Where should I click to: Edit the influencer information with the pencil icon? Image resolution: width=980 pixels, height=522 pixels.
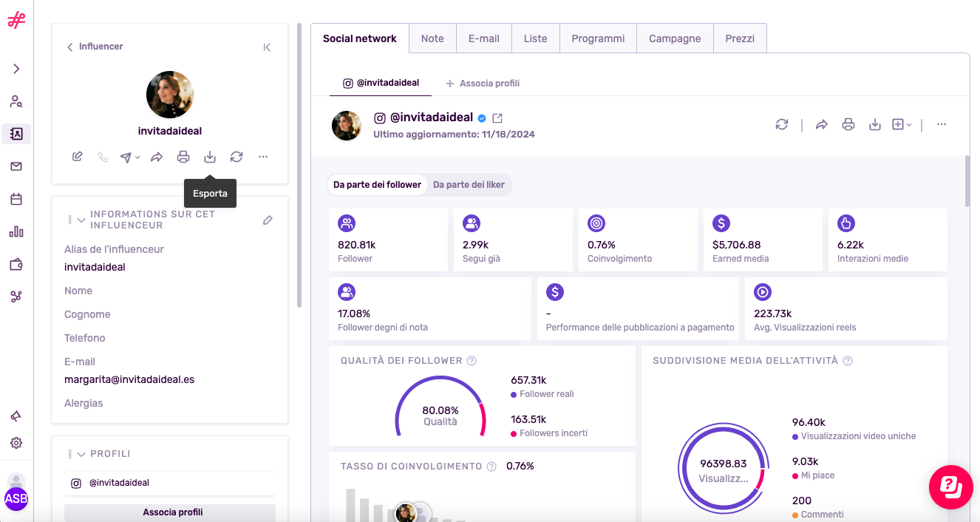point(268,220)
